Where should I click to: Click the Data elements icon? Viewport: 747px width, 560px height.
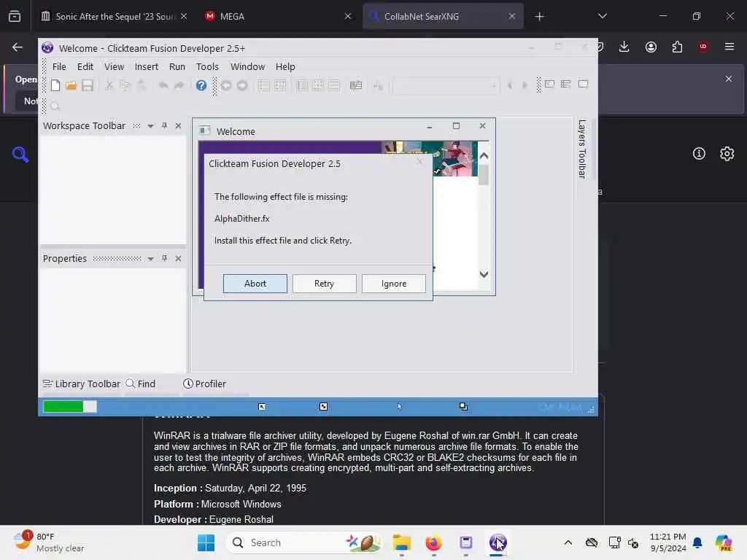(356, 85)
